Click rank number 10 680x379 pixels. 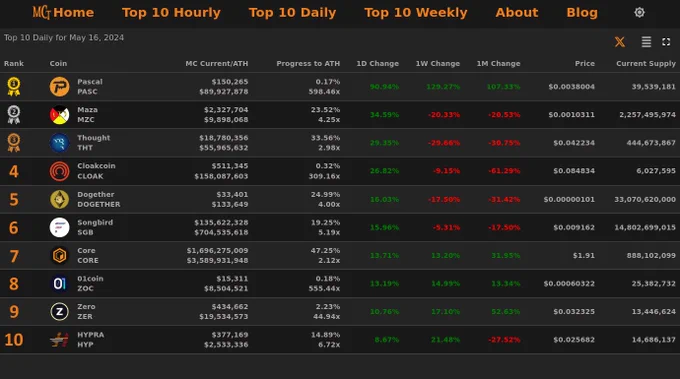[x=14, y=340]
